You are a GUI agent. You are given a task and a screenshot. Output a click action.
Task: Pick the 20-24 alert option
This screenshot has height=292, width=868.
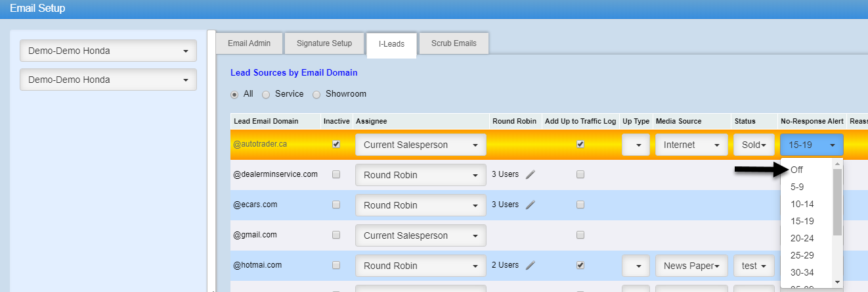802,238
